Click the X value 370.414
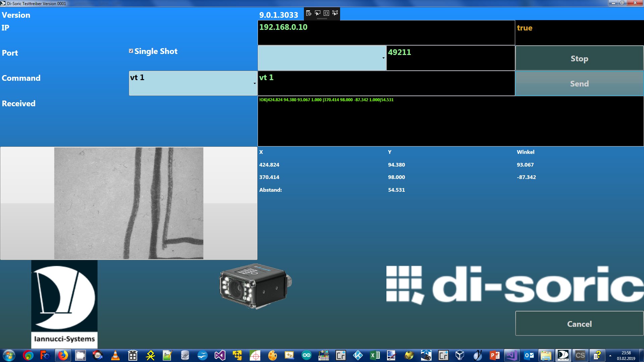The height and width of the screenshot is (362, 644). 269,177
